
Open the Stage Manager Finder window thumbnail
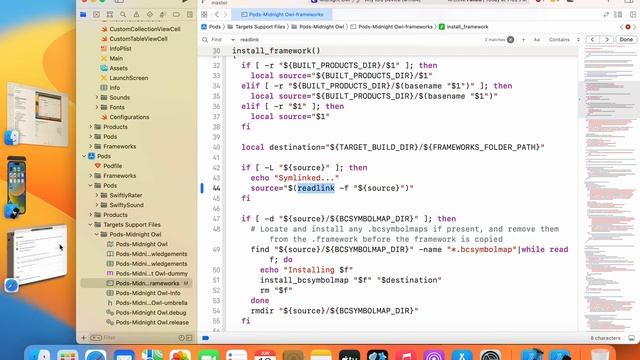38,113
